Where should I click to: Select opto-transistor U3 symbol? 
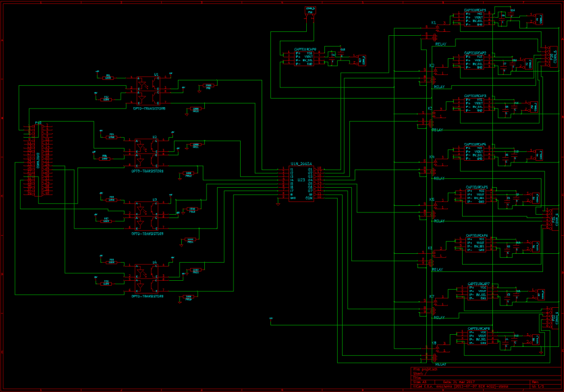click(x=147, y=216)
